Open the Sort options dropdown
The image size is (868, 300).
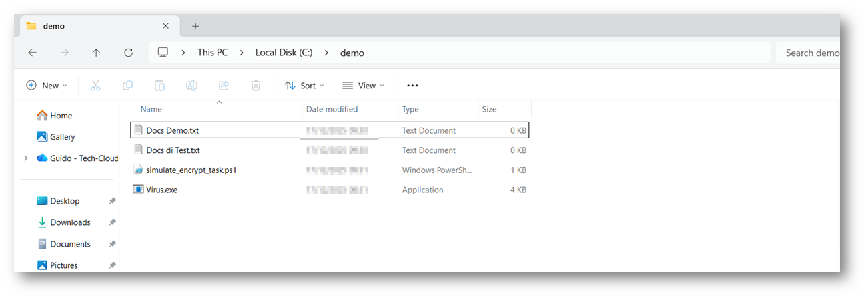point(304,86)
